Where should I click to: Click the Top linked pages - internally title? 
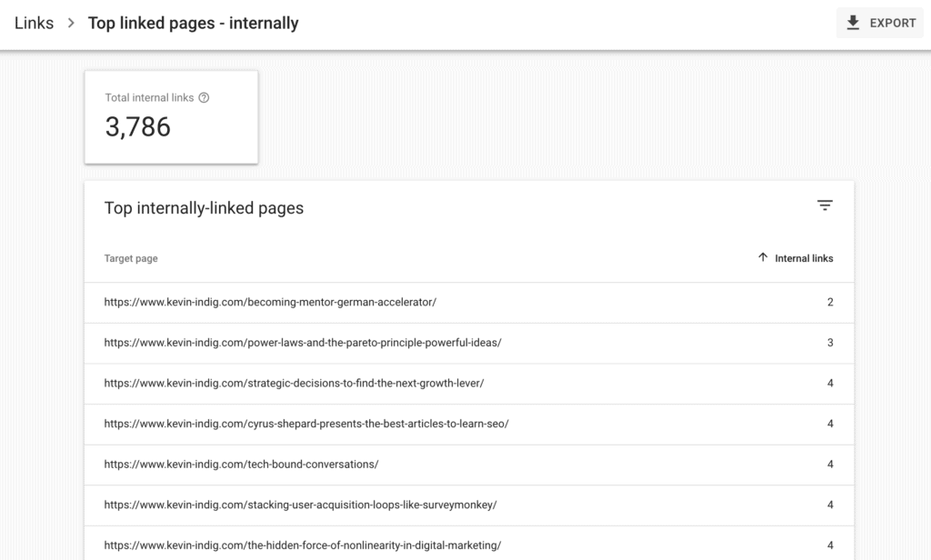(x=193, y=24)
